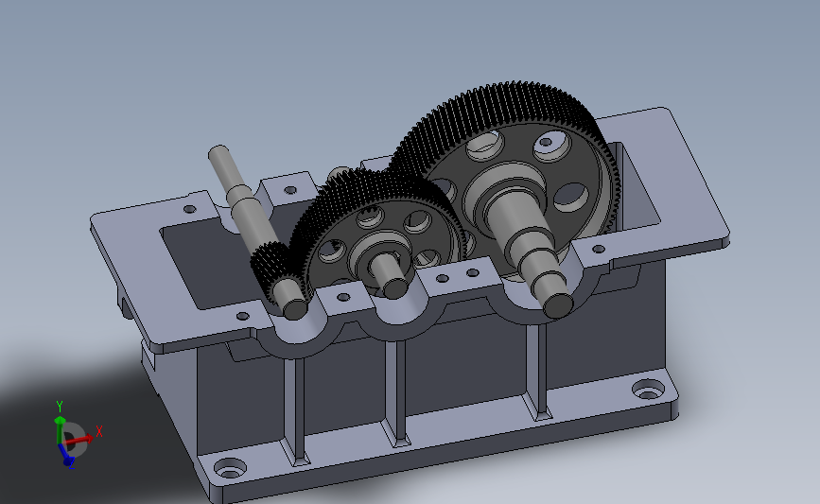This screenshot has height=504, width=820.
Task: Select the front-right mounting hole on base flange
Action: pyautogui.click(x=649, y=390)
